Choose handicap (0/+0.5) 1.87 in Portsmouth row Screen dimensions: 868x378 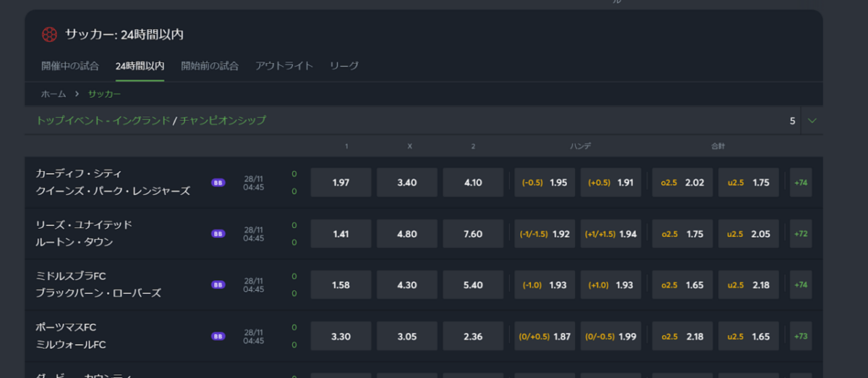[x=545, y=336]
